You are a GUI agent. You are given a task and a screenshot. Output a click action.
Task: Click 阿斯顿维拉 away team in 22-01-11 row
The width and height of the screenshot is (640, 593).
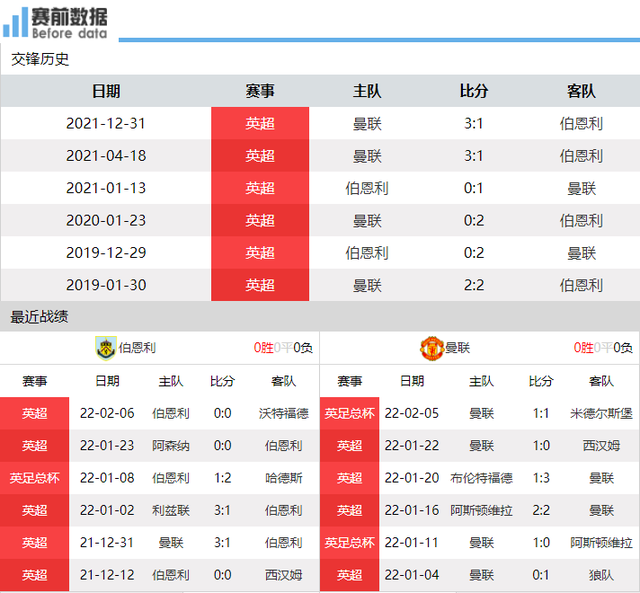click(x=601, y=542)
